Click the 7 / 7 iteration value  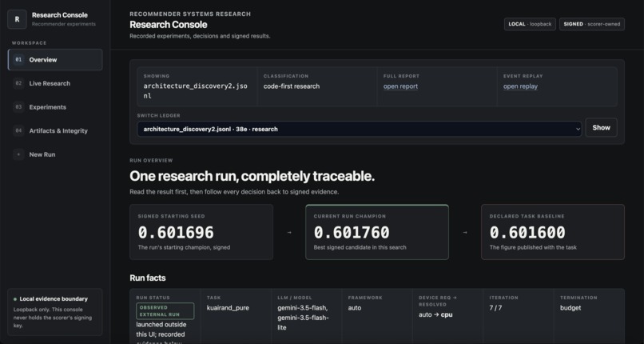(495, 308)
